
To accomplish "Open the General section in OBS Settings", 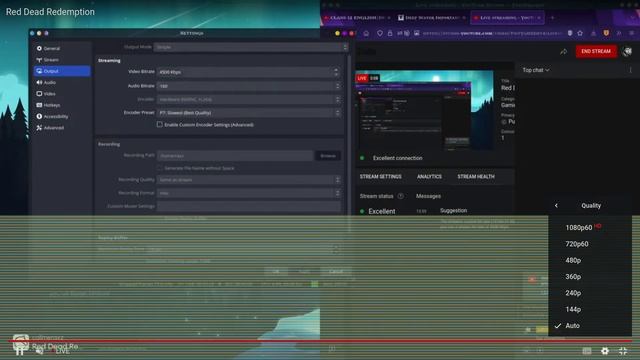I will [x=62, y=48].
